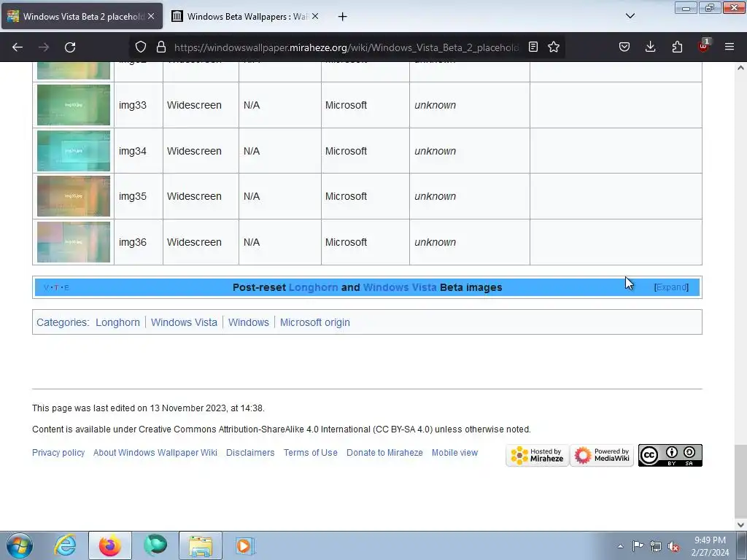747x560 pixels.
Task: Save page to Pocket
Action: [624, 47]
